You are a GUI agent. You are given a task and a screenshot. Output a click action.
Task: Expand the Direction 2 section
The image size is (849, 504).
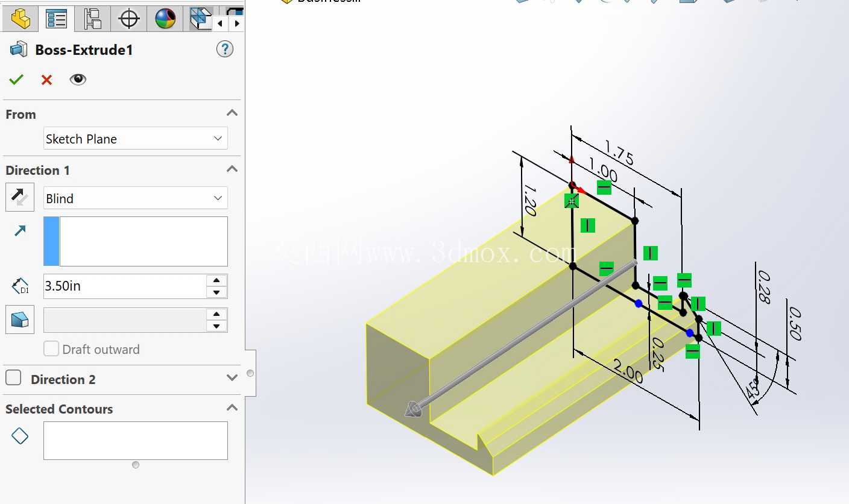click(x=232, y=378)
